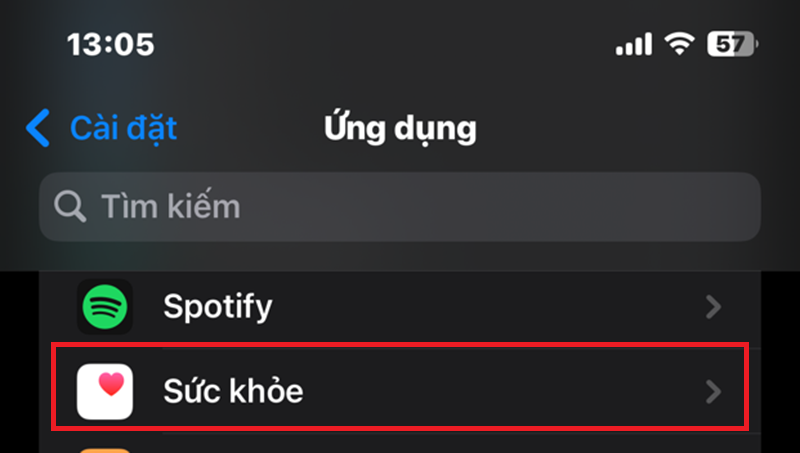Tap the magnifying glass search icon
Screen dimensions: 800x453
click(69, 207)
